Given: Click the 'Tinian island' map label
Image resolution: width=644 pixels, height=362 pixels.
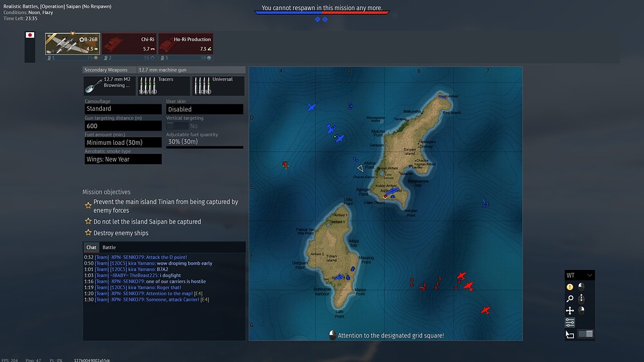Looking at the screenshot, I should pyautogui.click(x=332, y=258).
